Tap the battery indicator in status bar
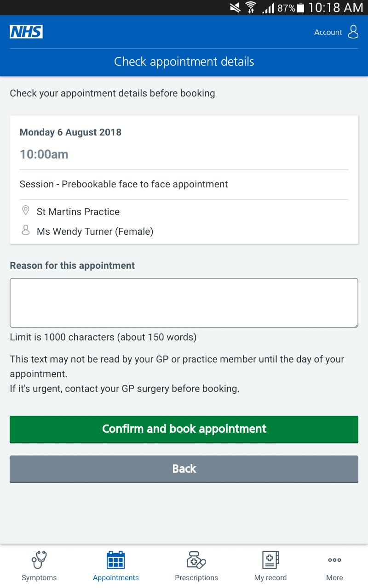The width and height of the screenshot is (368, 588). pyautogui.click(x=301, y=8)
